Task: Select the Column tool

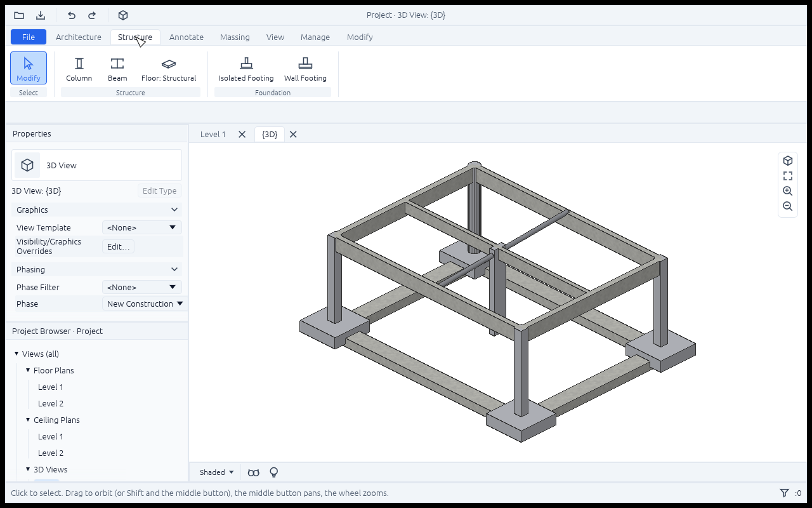Action: pyautogui.click(x=79, y=68)
